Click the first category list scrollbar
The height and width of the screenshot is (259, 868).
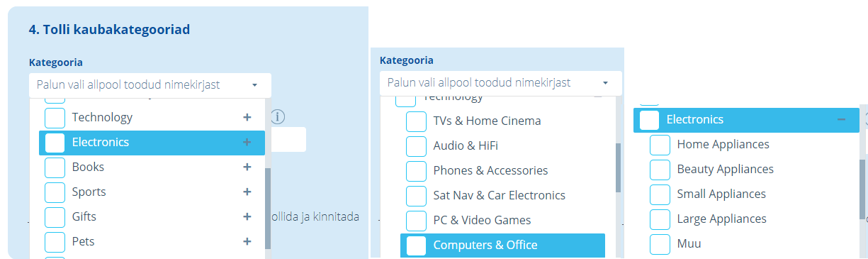click(267, 209)
